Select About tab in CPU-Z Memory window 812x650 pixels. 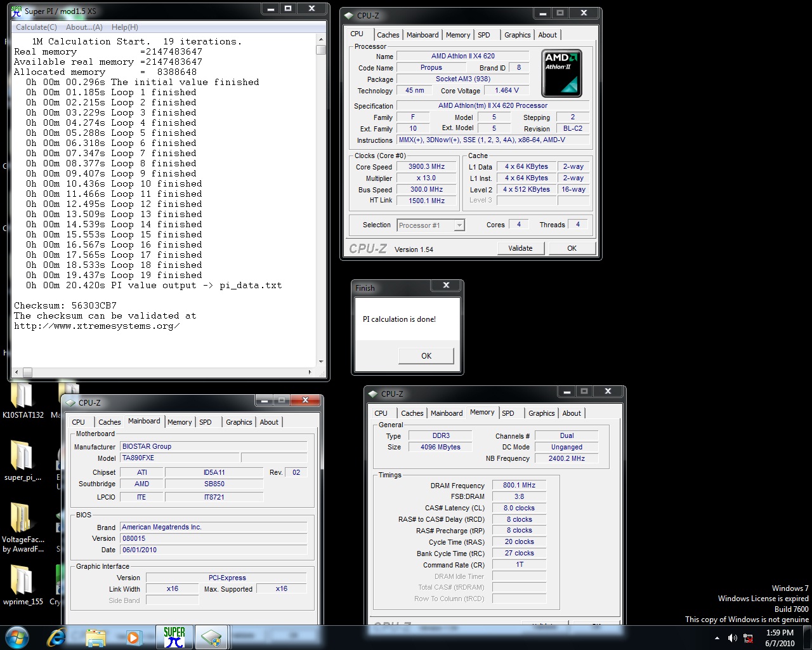[x=572, y=413]
